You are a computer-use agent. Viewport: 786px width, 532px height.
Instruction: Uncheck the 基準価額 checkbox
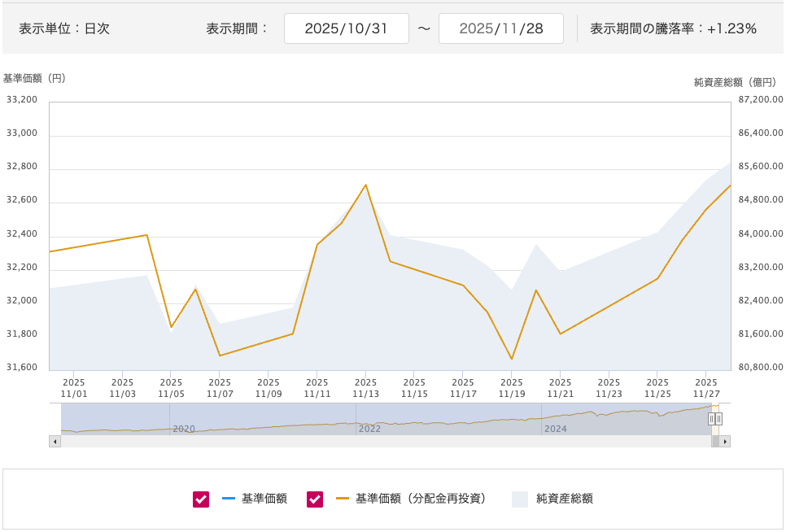tap(201, 499)
